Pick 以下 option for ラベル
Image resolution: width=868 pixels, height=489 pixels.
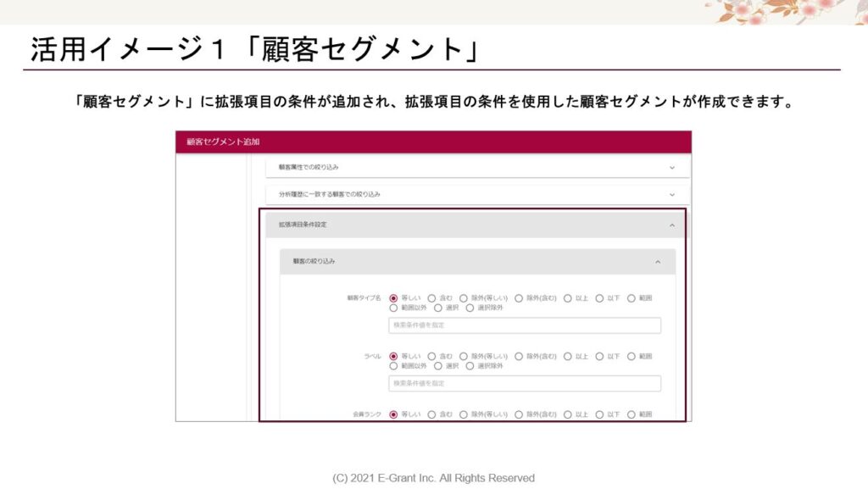(600, 357)
